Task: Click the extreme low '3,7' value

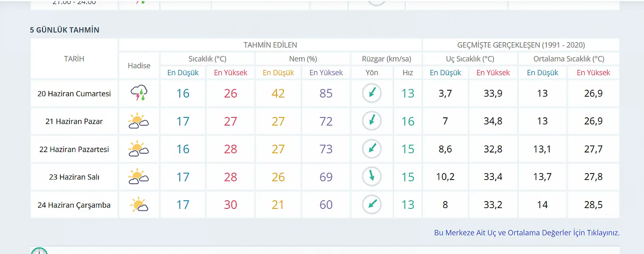Action: pyautogui.click(x=445, y=93)
